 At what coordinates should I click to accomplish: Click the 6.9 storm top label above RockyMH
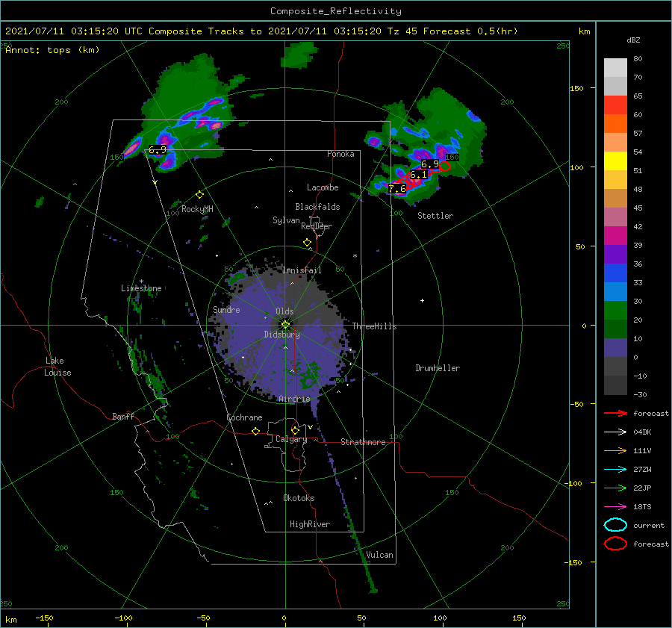click(158, 150)
